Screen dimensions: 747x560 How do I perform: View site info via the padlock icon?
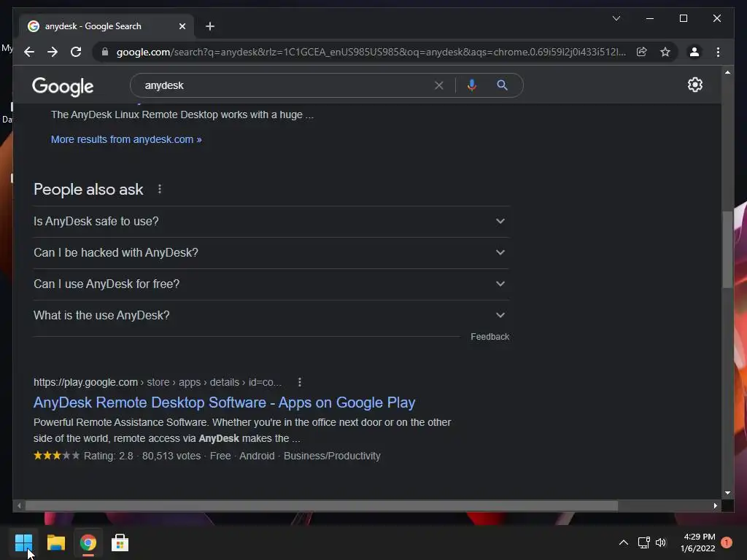pyautogui.click(x=105, y=52)
